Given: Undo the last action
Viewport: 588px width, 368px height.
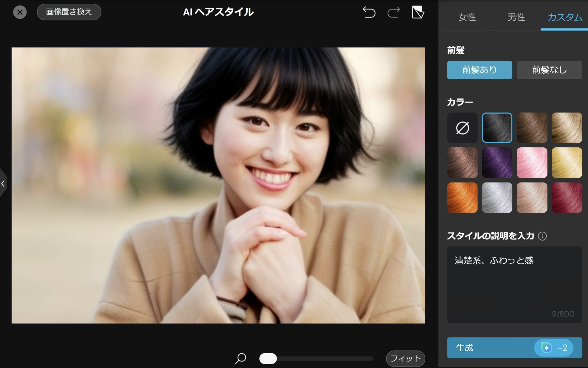Looking at the screenshot, I should [x=369, y=12].
